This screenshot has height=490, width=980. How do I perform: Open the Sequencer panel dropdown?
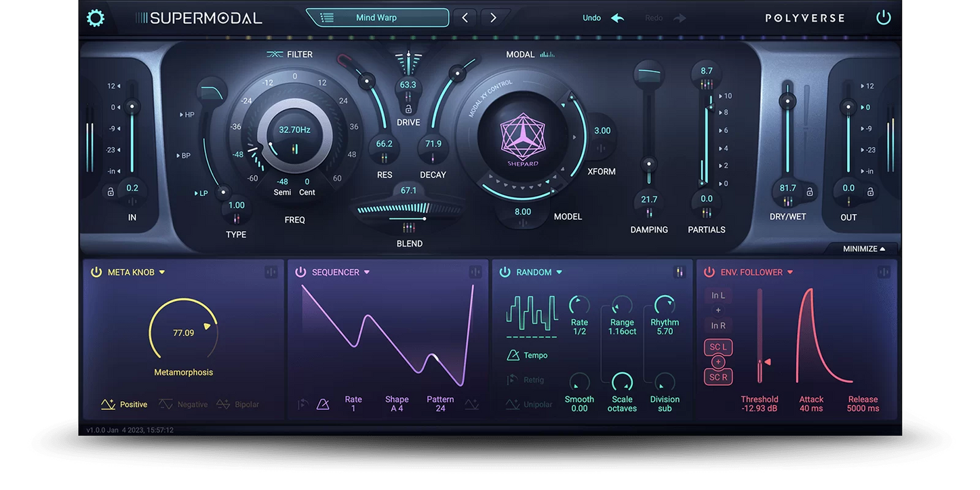tap(367, 272)
